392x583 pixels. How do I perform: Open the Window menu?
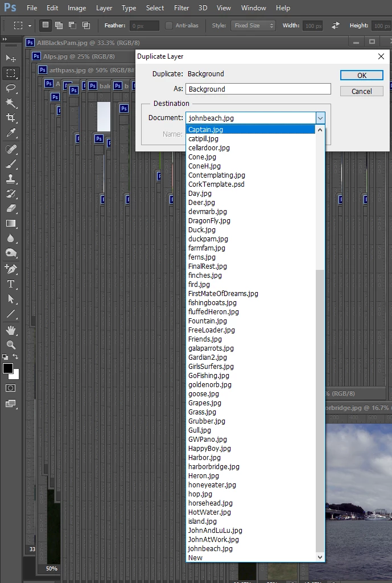tap(253, 8)
